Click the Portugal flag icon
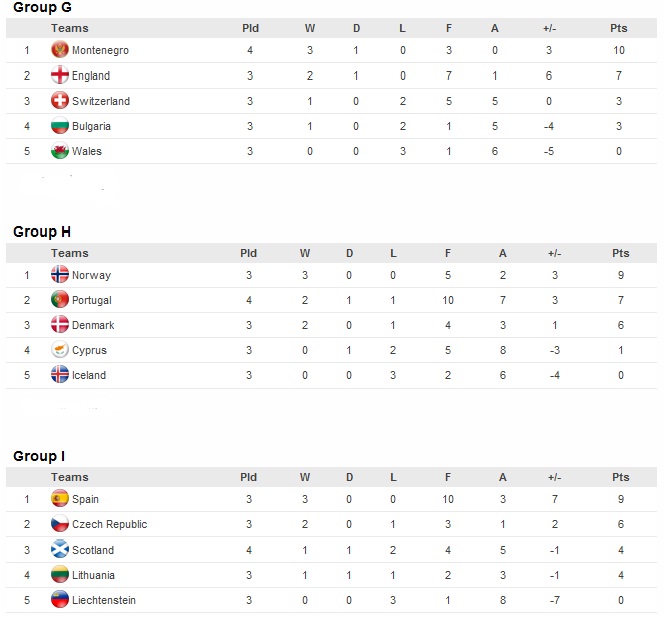The height and width of the screenshot is (617, 665). tap(60, 299)
